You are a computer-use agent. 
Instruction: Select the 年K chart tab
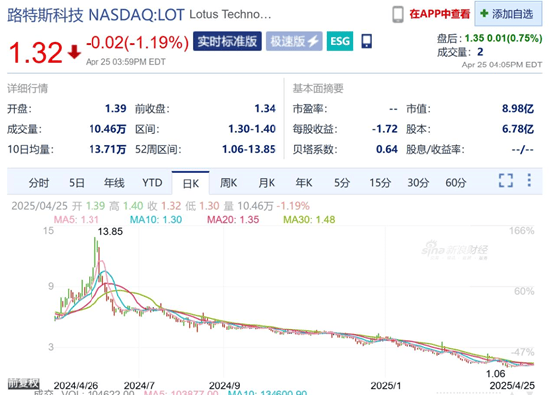pos(304,183)
